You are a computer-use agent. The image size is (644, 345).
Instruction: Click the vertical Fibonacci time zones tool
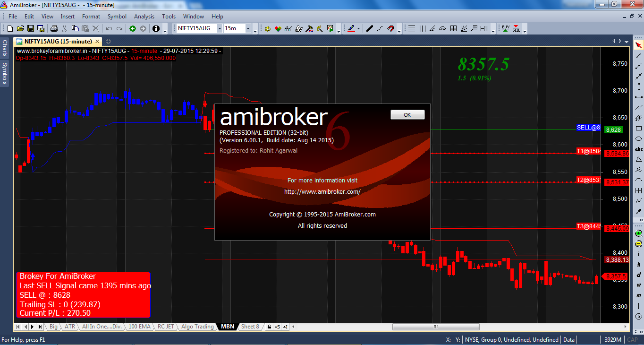click(x=422, y=29)
